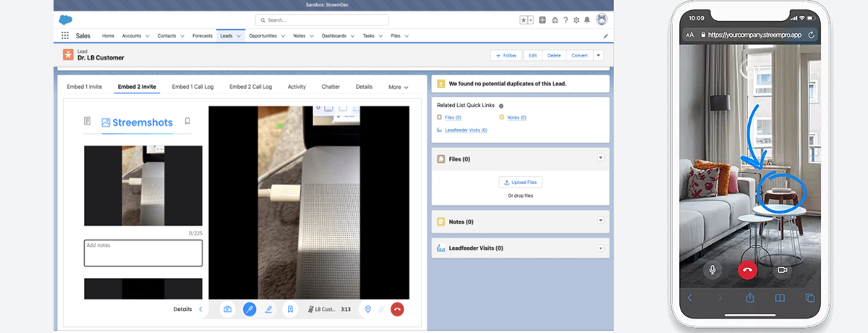Click the camera Streemshot capture icon

coord(227,309)
